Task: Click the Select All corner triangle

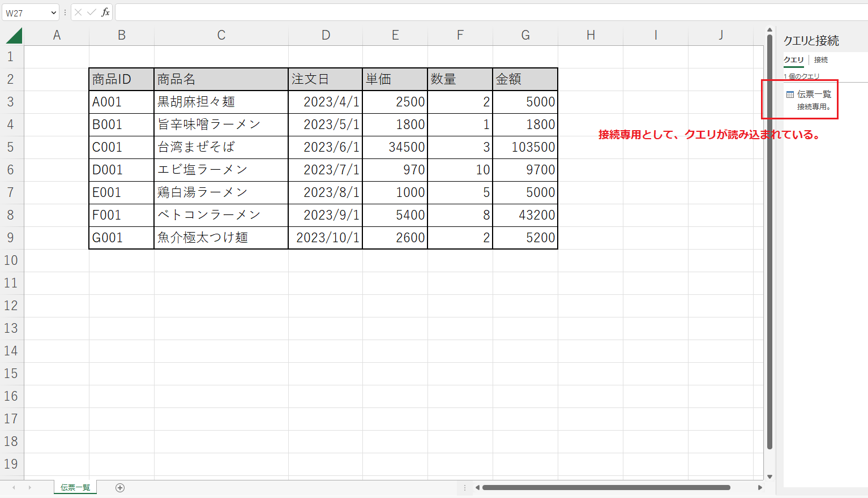Action: [14, 36]
